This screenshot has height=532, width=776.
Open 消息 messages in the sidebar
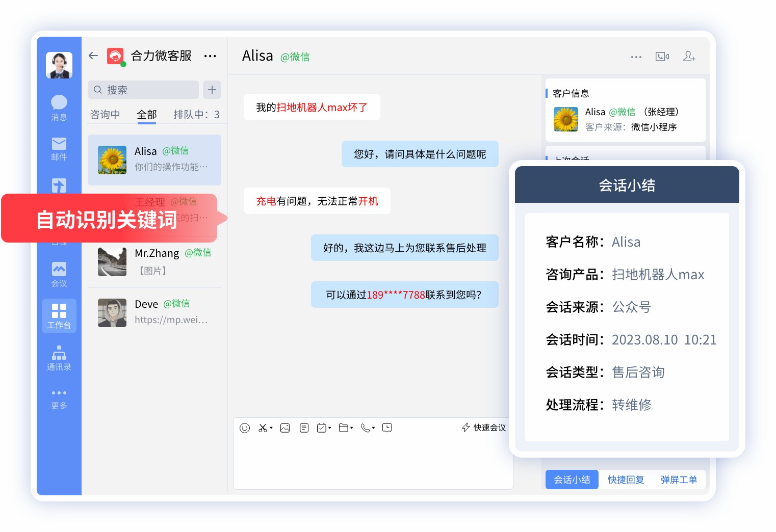(59, 108)
